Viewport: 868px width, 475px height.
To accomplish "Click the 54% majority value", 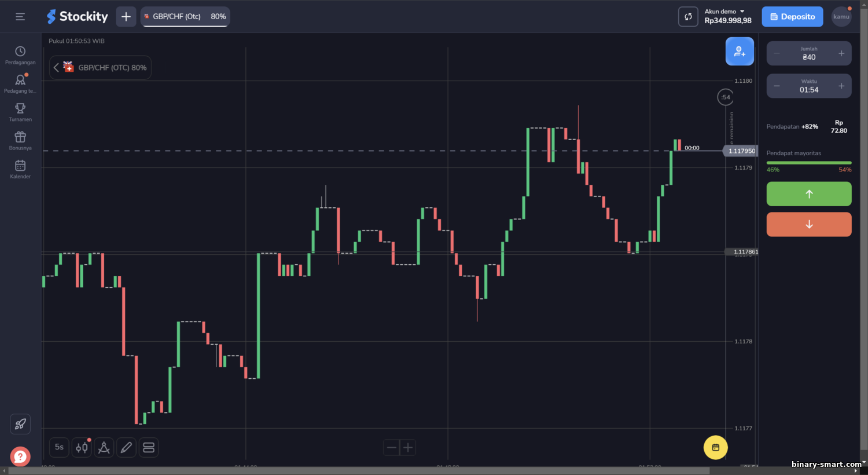I will click(845, 170).
